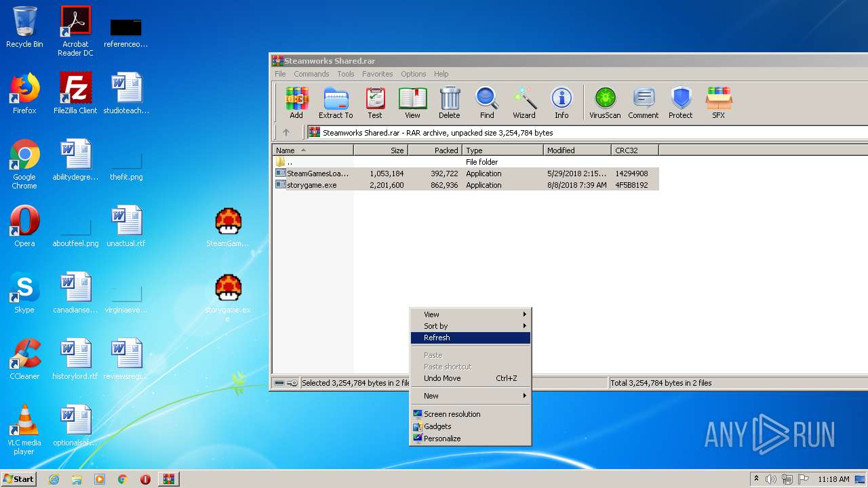Click the Info toolbar icon

(x=561, y=103)
